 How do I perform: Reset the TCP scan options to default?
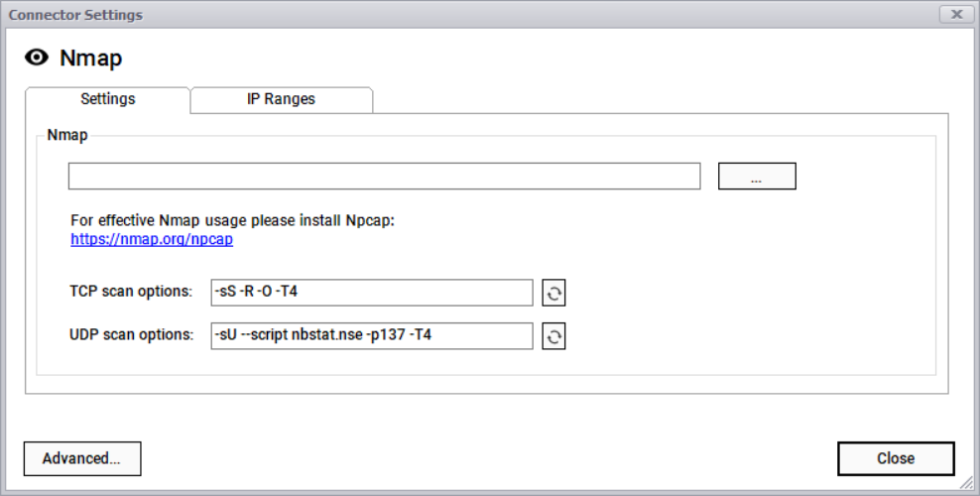[x=553, y=293]
